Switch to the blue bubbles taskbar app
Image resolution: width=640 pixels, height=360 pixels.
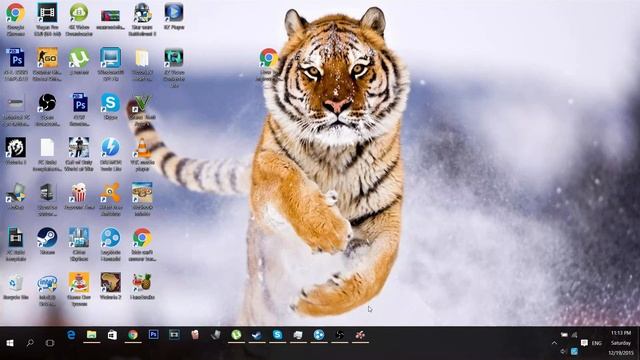coord(319,335)
